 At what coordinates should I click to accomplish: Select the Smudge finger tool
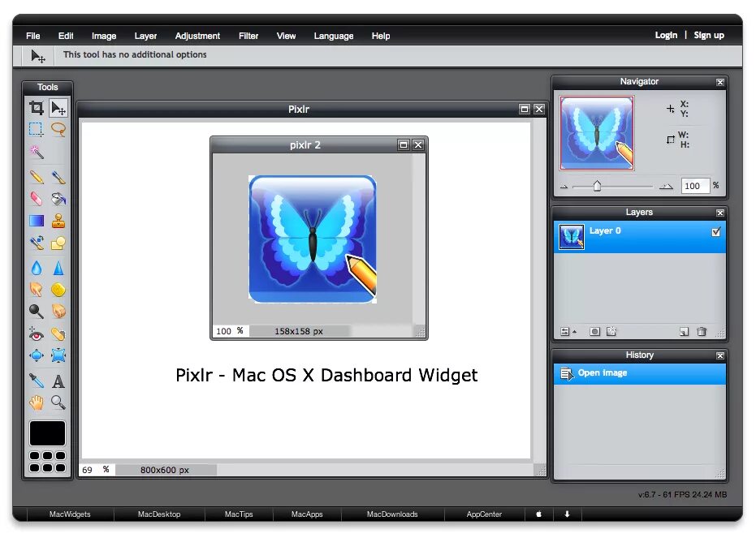coord(37,290)
